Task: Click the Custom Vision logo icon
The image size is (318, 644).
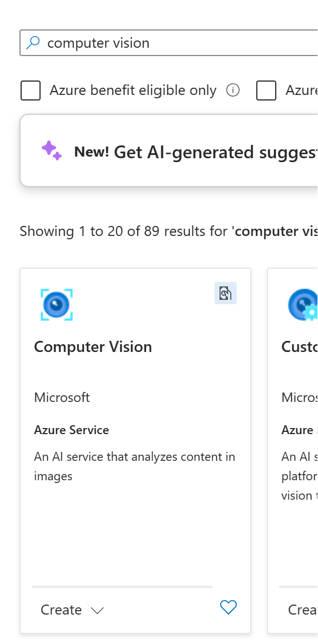Action: pos(303,304)
